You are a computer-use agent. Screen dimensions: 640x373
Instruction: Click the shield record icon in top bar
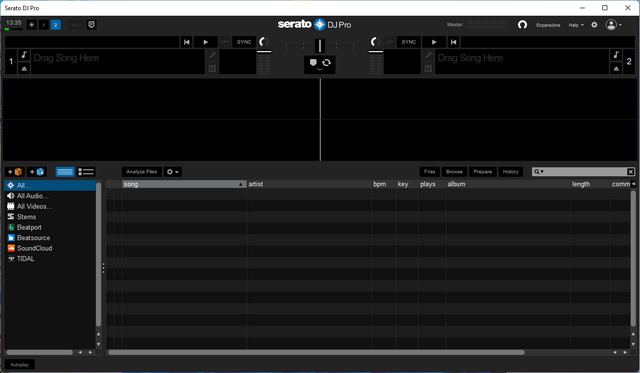(91, 25)
